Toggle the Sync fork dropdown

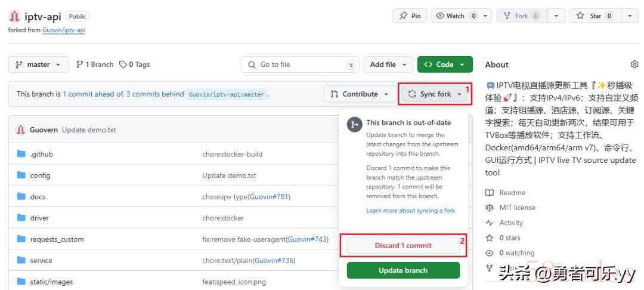point(435,94)
